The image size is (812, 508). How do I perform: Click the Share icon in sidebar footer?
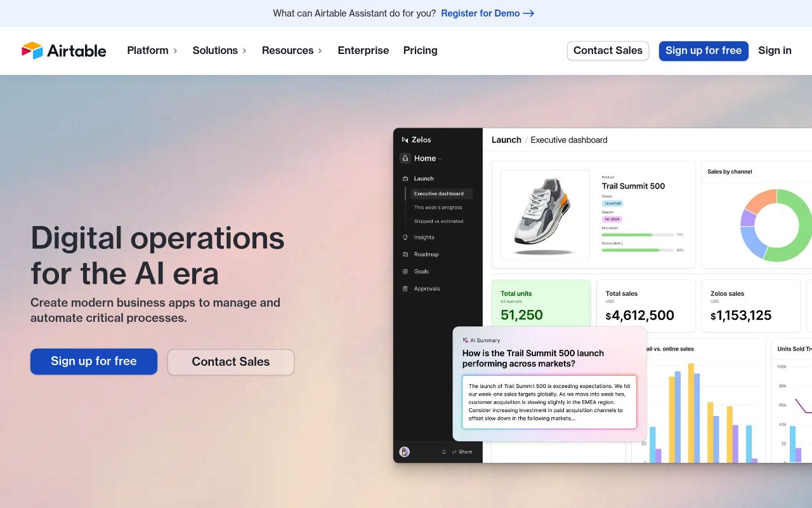pyautogui.click(x=454, y=452)
